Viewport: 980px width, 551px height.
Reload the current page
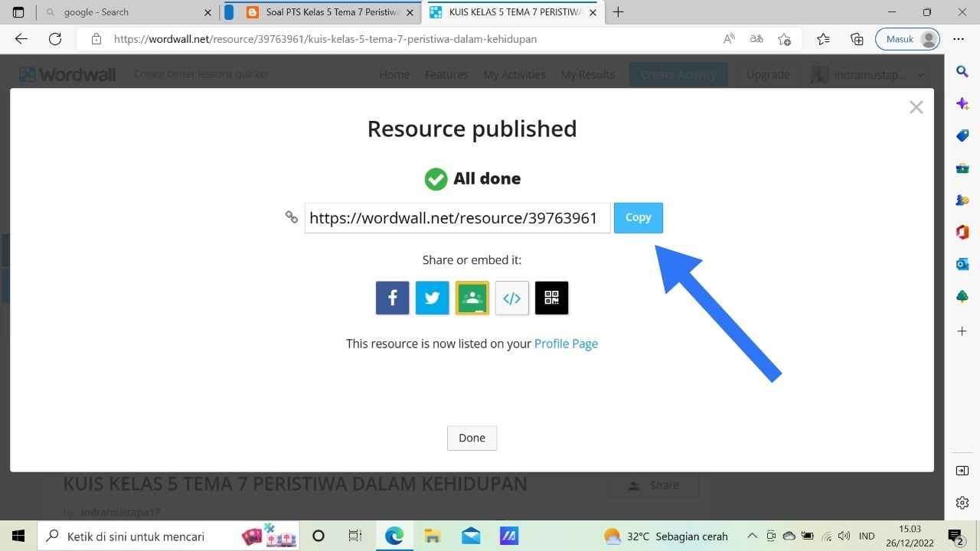pos(55,39)
